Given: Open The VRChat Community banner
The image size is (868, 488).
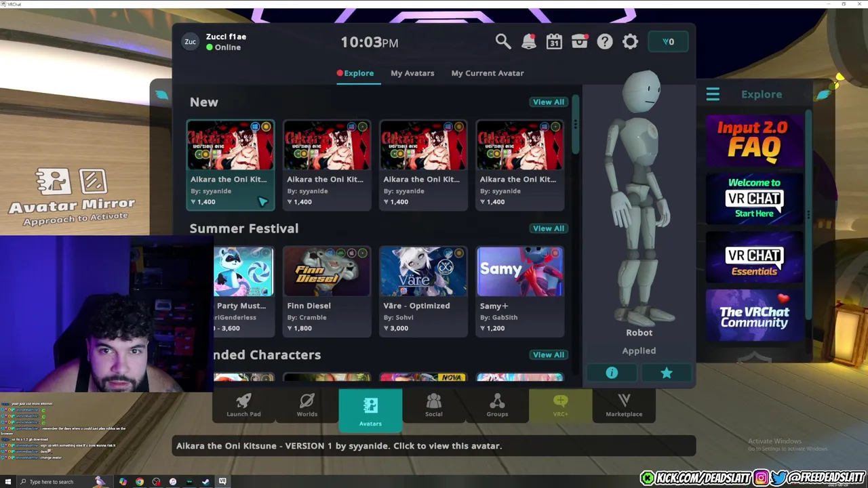Looking at the screenshot, I should (x=754, y=315).
